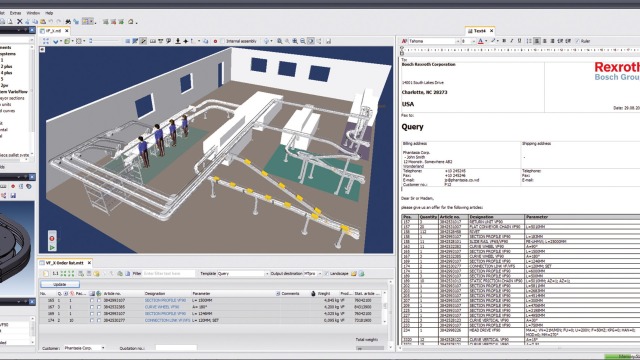This screenshot has height=360, width=640.
Task: Toggle Bold in text editor toolbar
Action: 504,41
